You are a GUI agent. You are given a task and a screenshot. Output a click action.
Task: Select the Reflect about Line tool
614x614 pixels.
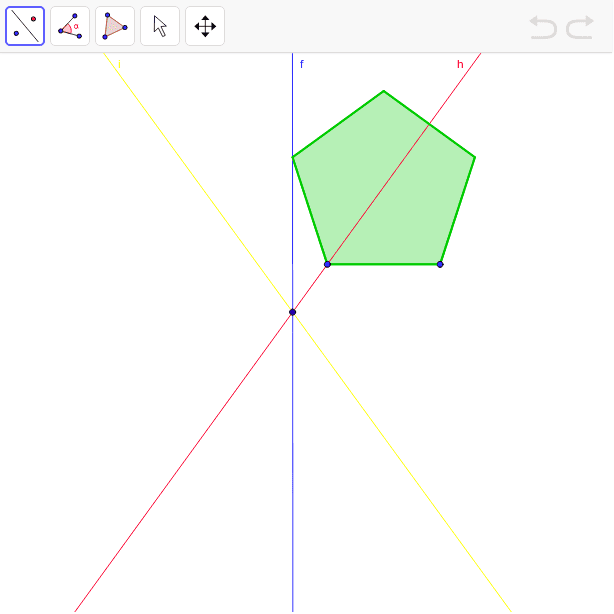[x=25, y=26]
